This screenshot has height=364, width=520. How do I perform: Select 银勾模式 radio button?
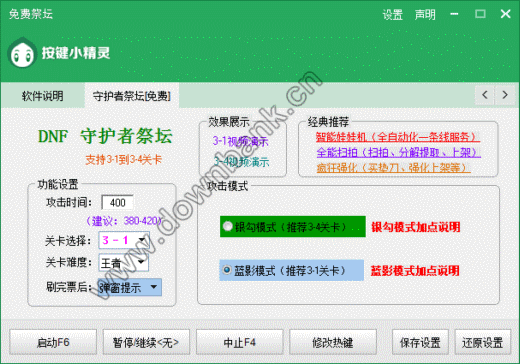(x=228, y=226)
